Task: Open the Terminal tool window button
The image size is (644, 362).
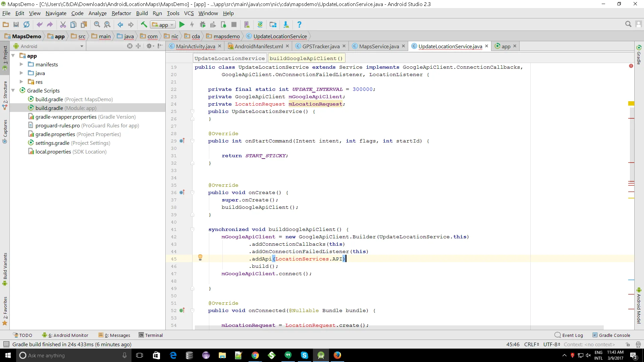Action: (151, 335)
